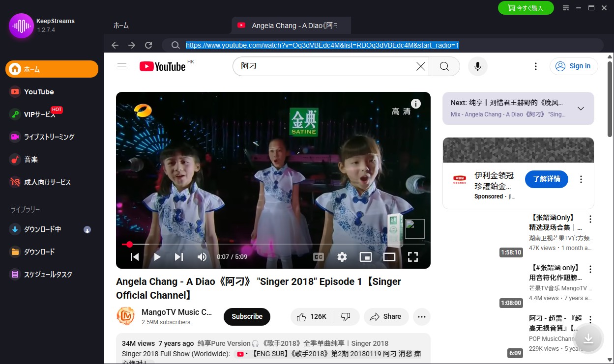Click the 了解详情 ad button
Viewport: 614px width, 364px height.
click(547, 179)
